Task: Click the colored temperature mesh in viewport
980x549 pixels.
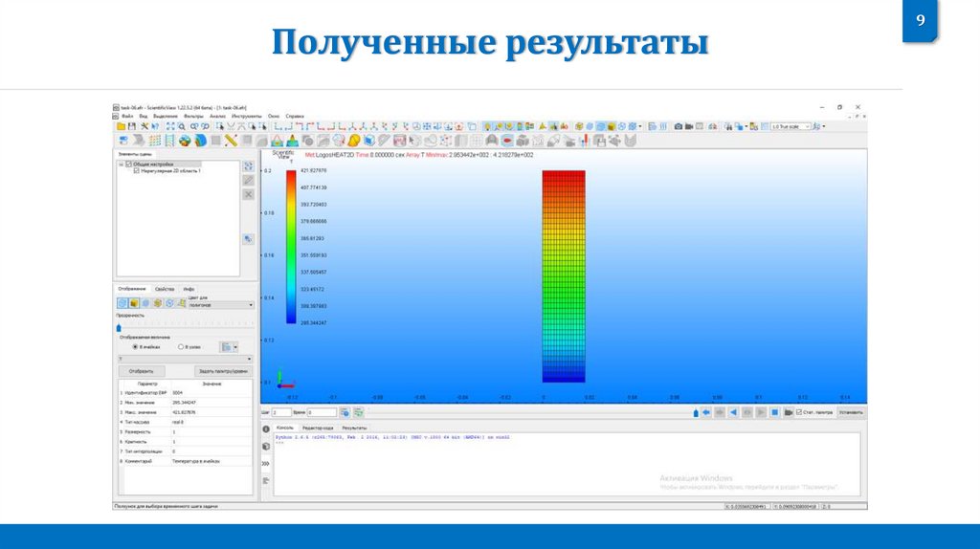Action: (x=564, y=276)
